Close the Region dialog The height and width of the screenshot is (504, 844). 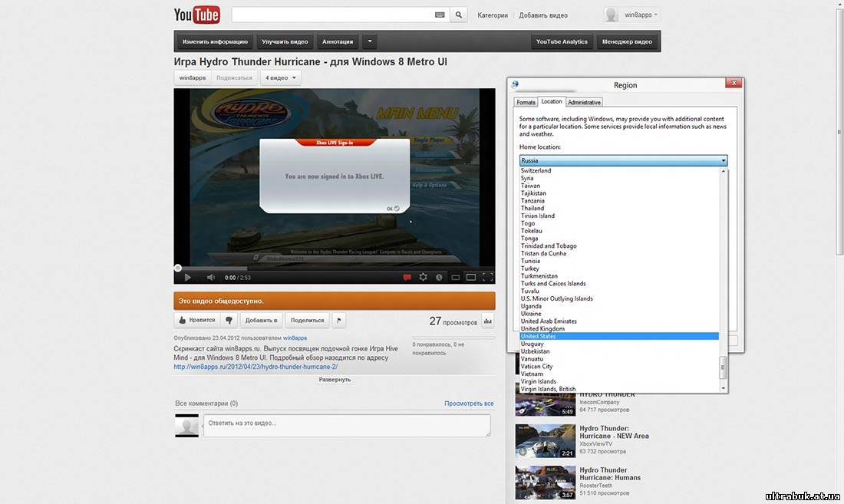pos(734,83)
